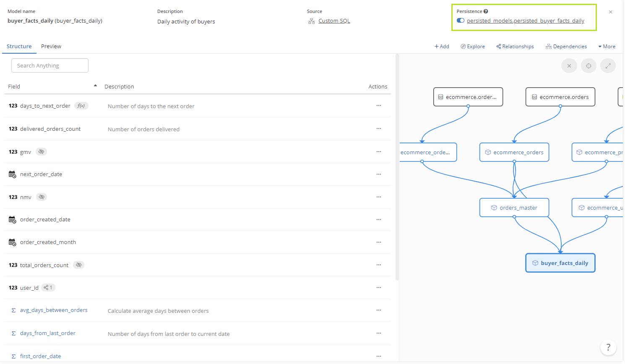This screenshot has height=364, width=625.
Task: Click Custom SQL source hierarchy icon
Action: click(x=311, y=21)
